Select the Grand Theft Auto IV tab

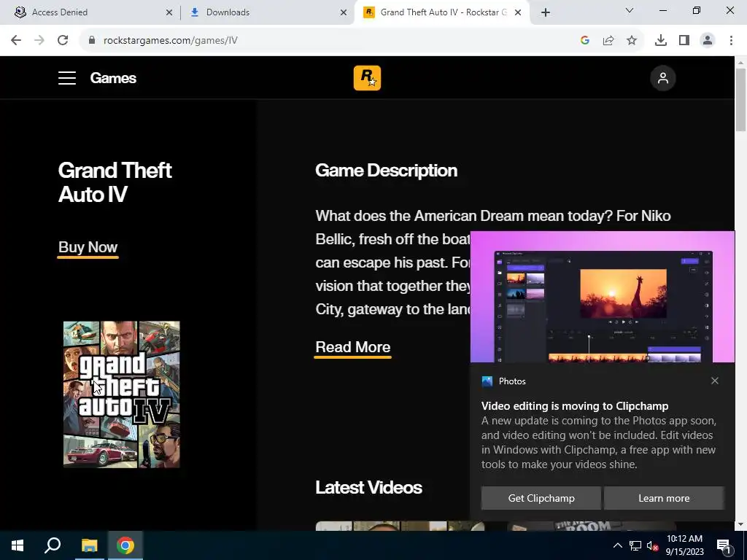444,12
